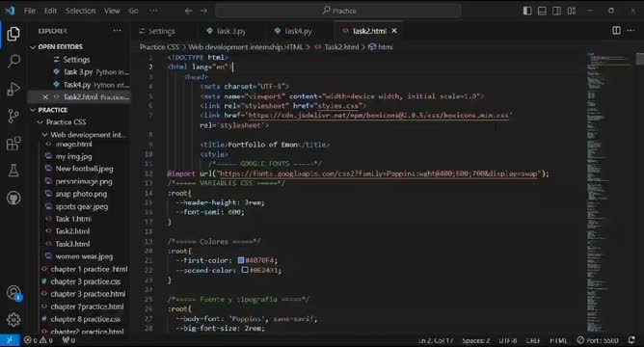Click the split editor right icon
Viewport: 644px width, 347px height.
[x=616, y=31]
